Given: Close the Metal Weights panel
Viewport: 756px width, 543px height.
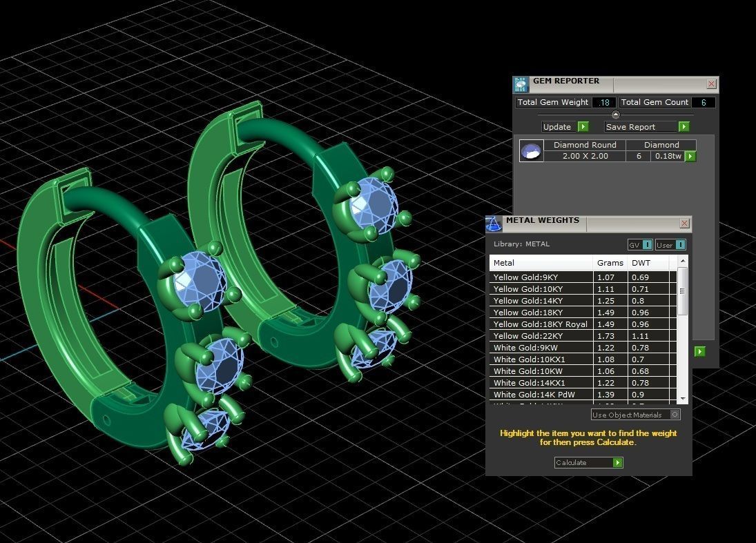Looking at the screenshot, I should pyautogui.click(x=684, y=223).
